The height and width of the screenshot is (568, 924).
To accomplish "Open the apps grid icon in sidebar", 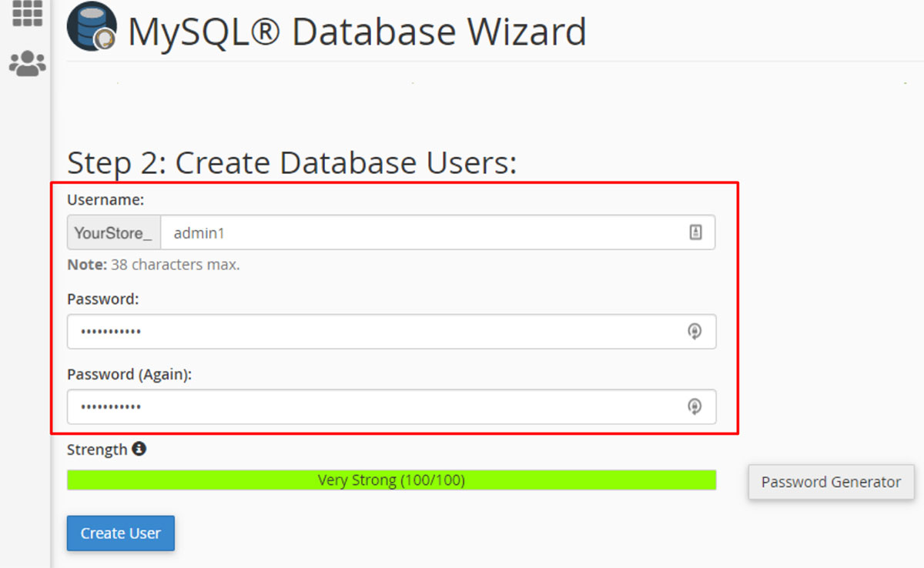I will (27, 13).
